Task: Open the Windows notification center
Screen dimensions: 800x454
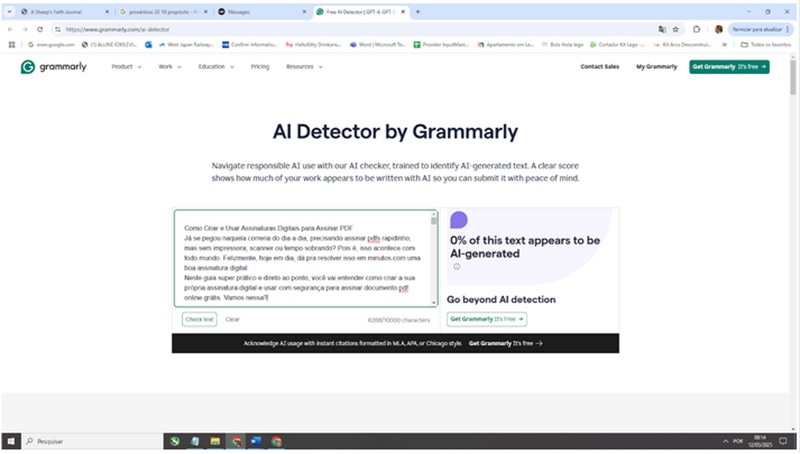Action: click(783, 441)
